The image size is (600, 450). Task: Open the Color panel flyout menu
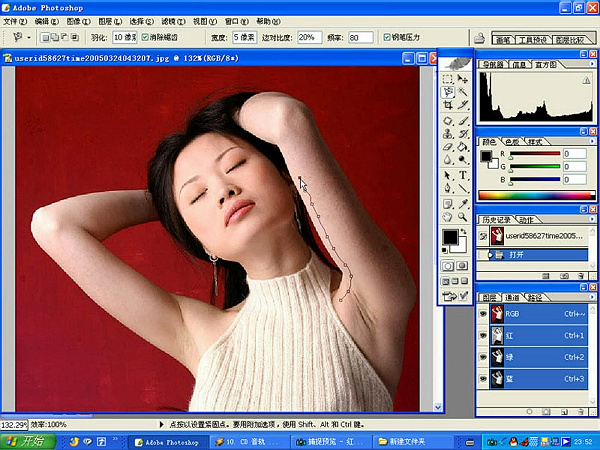click(592, 141)
